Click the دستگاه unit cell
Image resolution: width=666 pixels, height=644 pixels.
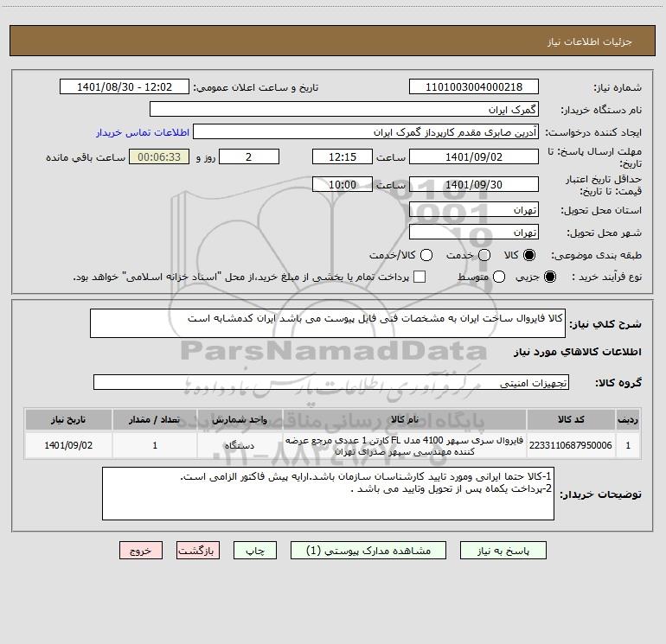tap(240, 445)
